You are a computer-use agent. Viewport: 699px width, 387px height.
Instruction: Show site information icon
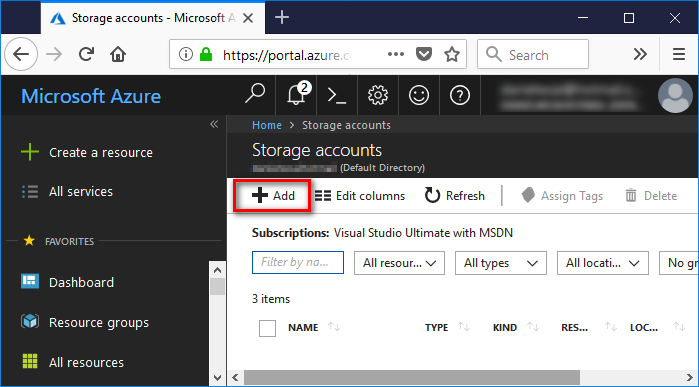[185, 54]
